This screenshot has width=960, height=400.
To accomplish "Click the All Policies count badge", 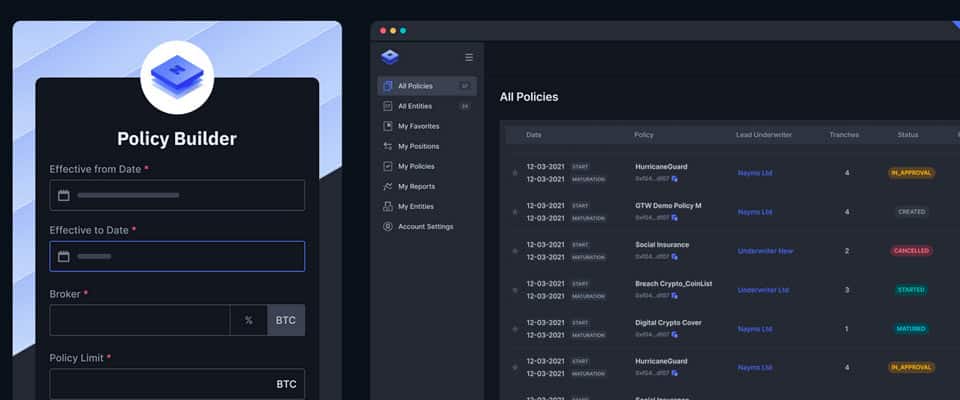I will click(465, 86).
